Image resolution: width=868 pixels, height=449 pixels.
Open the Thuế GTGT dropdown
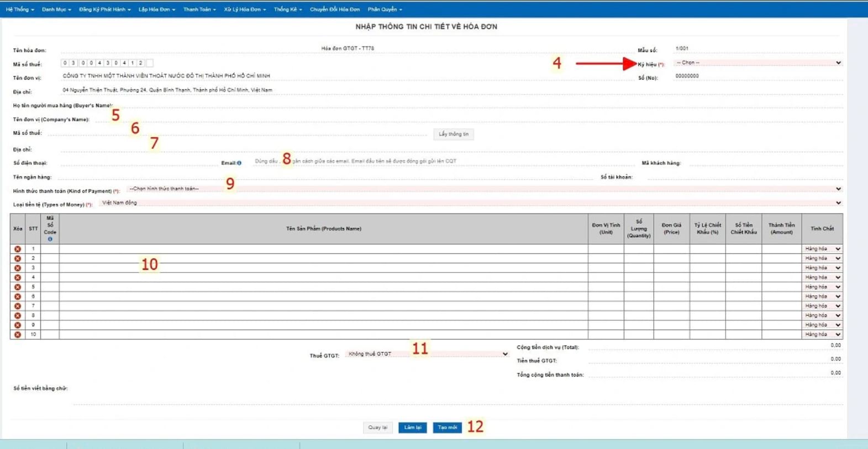click(427, 354)
